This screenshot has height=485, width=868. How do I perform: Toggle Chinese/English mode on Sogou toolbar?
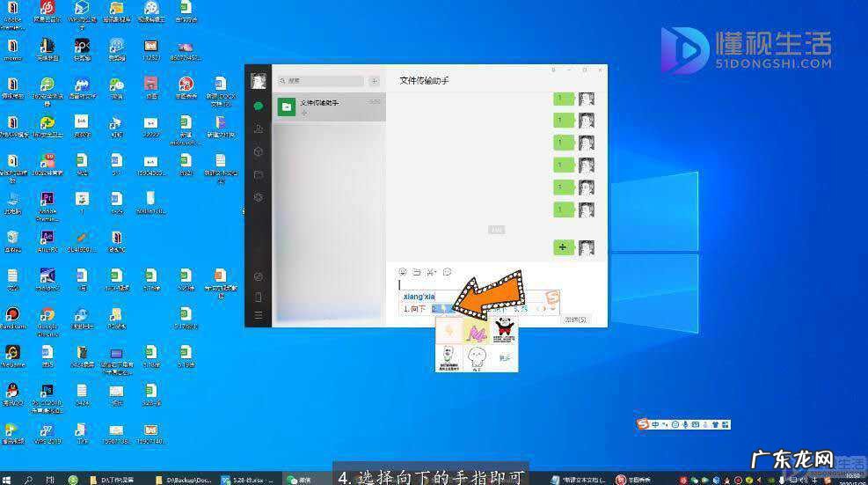[656, 424]
